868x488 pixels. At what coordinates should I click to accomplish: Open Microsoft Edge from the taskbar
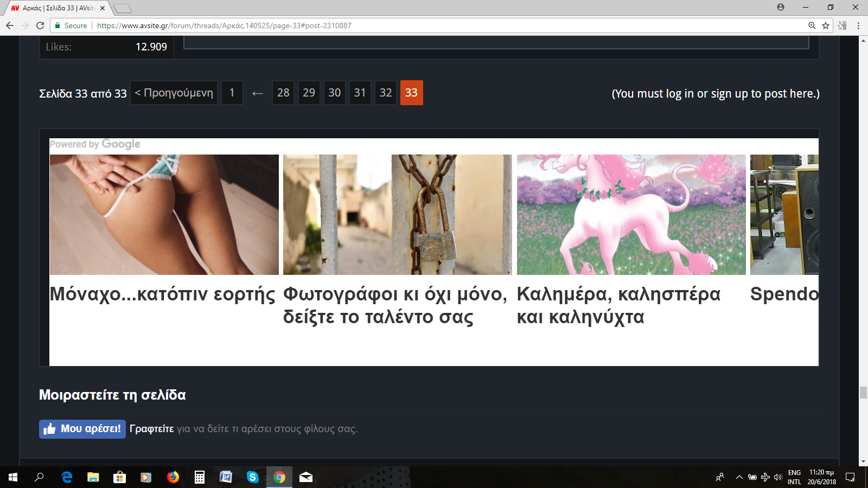point(67,477)
